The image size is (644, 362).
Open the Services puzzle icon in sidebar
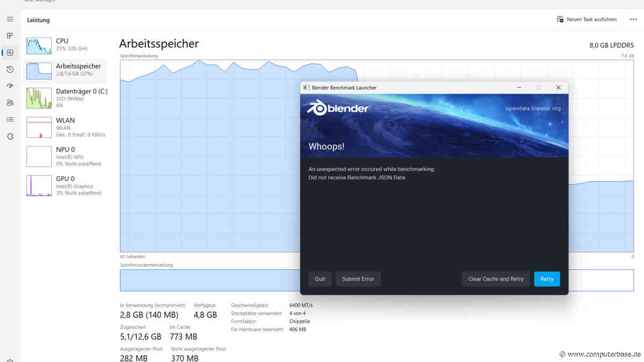[10, 136]
